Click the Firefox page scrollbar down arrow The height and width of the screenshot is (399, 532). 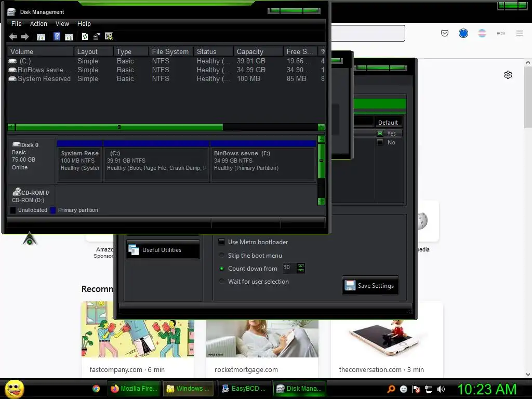tap(528, 374)
